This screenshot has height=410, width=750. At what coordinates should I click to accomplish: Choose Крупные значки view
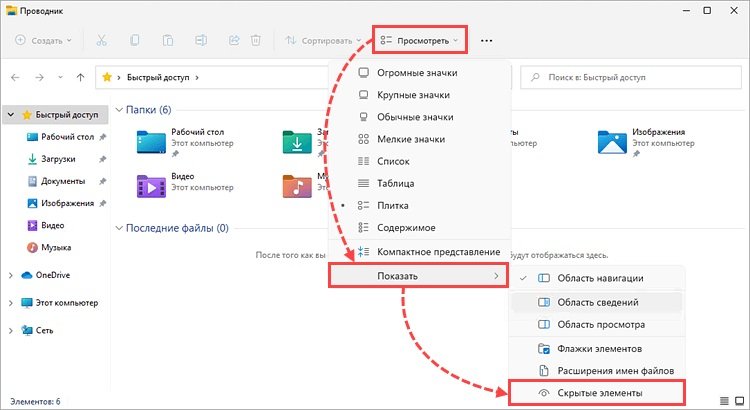(419, 95)
